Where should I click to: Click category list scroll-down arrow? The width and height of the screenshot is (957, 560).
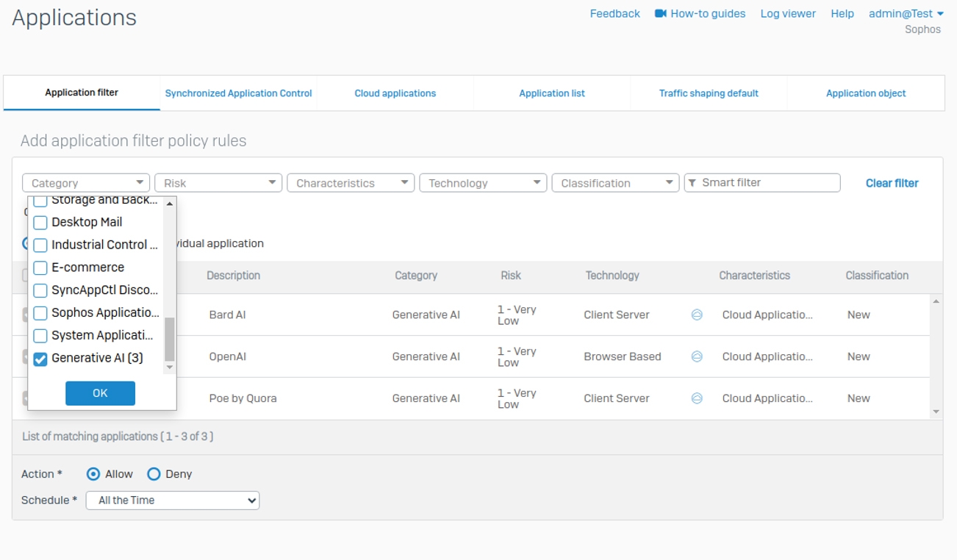170,367
